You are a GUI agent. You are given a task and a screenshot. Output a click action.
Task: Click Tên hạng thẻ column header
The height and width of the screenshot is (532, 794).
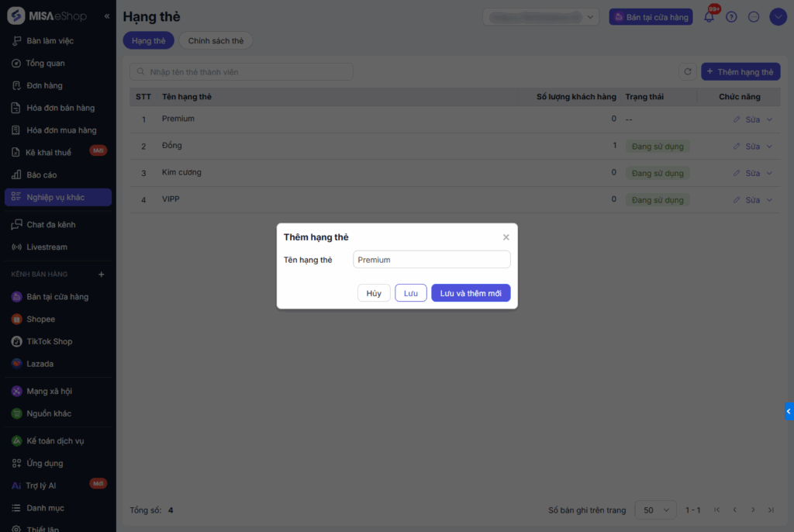point(186,97)
